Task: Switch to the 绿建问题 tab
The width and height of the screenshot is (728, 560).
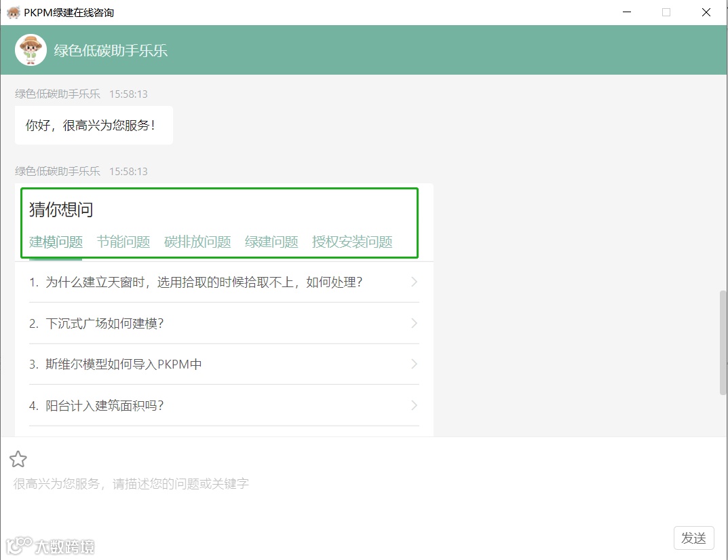Action: coord(271,242)
